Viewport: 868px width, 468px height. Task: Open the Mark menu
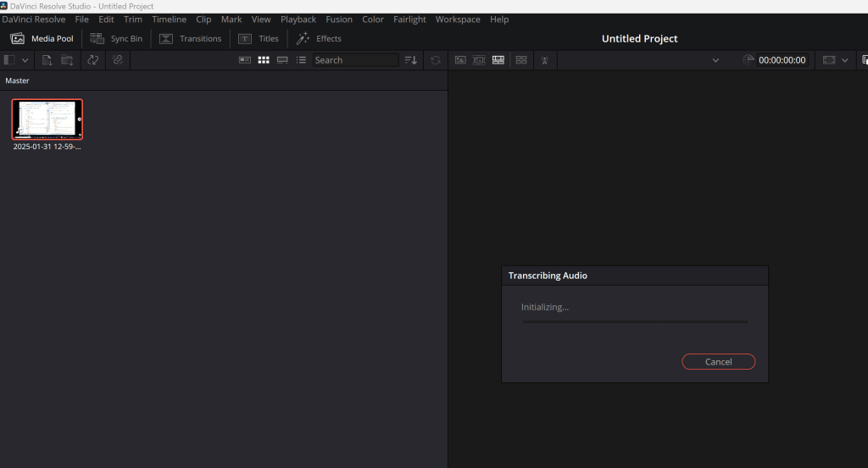[x=231, y=19]
